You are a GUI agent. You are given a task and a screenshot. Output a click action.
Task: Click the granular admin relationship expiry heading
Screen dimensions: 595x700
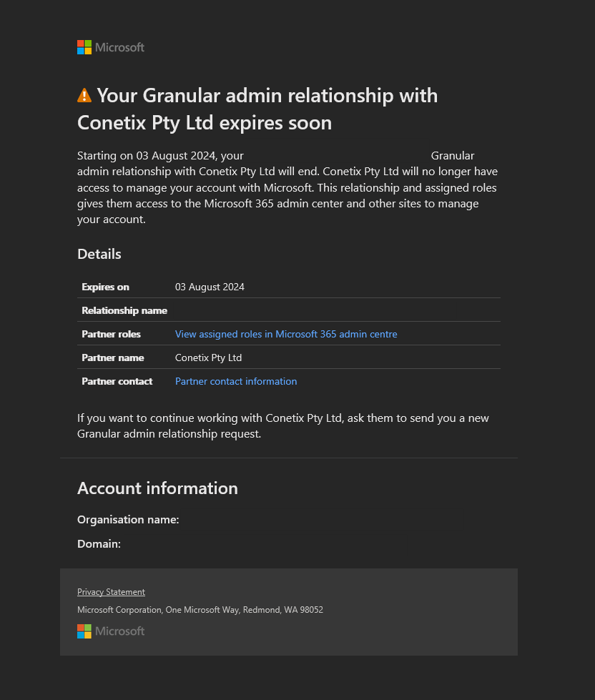tap(257, 109)
